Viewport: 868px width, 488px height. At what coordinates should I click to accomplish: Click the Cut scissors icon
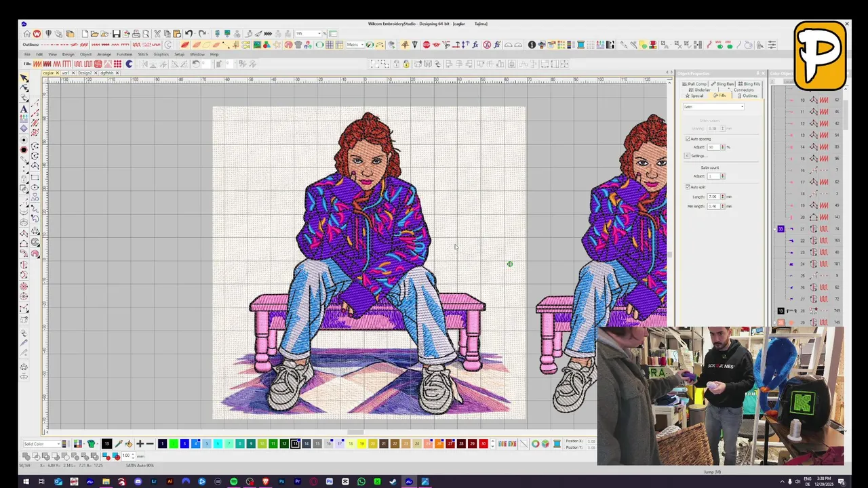[157, 33]
